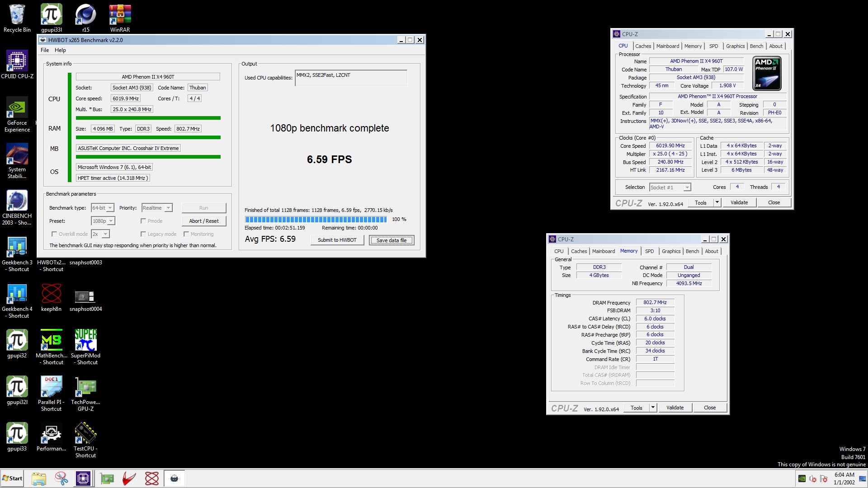Click the Abort / Reset button
The width and height of the screenshot is (868, 488).
[x=204, y=221]
